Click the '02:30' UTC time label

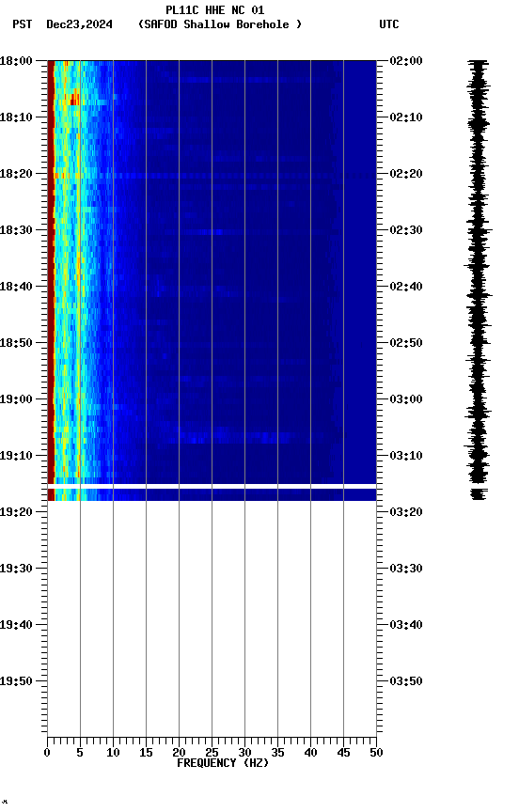406,230
